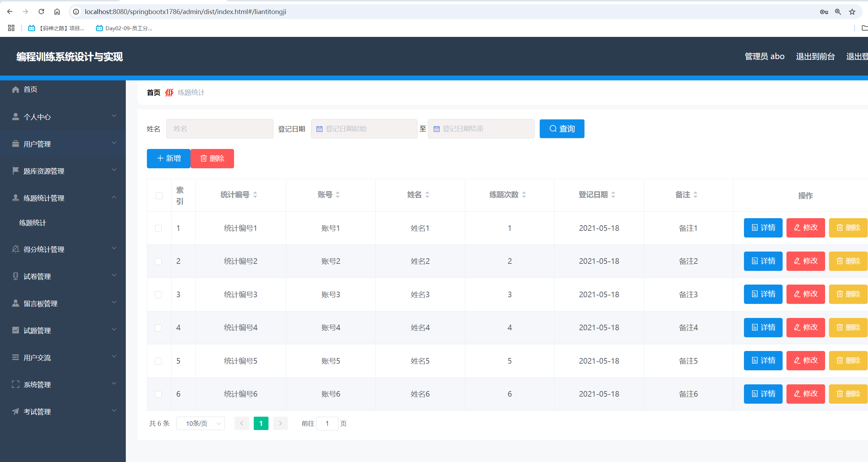
Task: Click the 首页 house icon in sidebar
Action: pos(15,89)
